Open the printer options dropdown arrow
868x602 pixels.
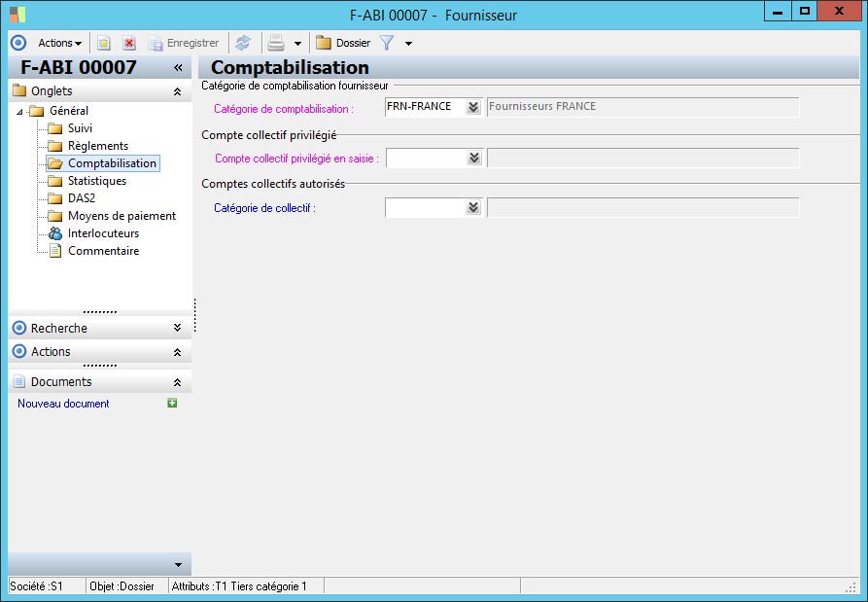(x=297, y=43)
